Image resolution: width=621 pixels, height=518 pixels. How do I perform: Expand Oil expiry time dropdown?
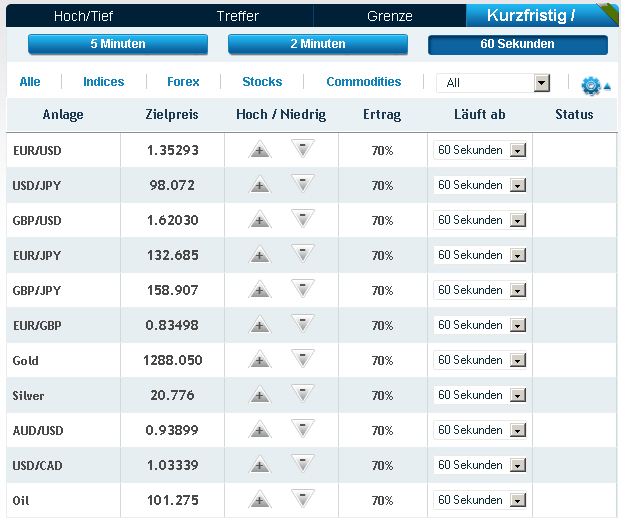click(x=480, y=500)
